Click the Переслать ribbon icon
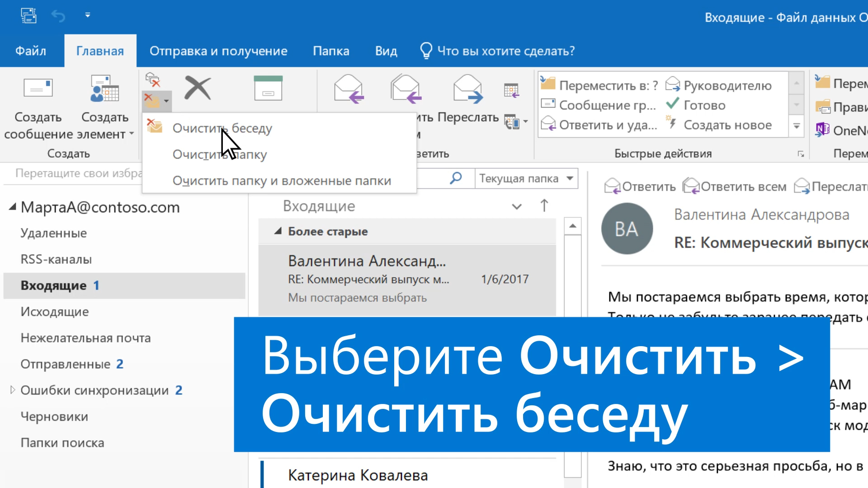This screenshot has width=868, height=488. (468, 89)
